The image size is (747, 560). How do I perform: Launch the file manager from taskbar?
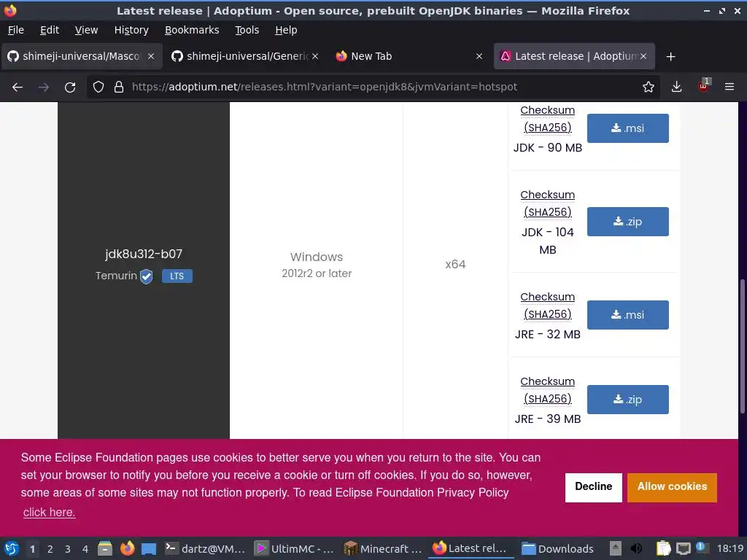[x=105, y=548]
